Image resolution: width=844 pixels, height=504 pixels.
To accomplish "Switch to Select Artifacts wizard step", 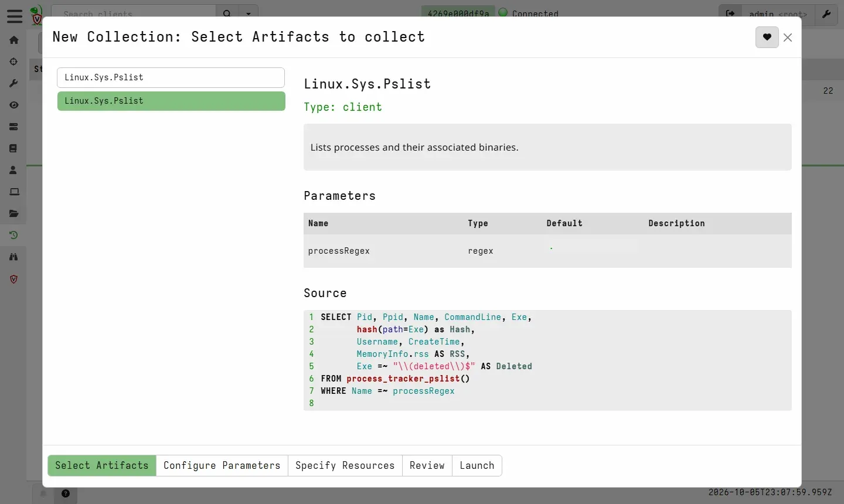I will click(102, 465).
